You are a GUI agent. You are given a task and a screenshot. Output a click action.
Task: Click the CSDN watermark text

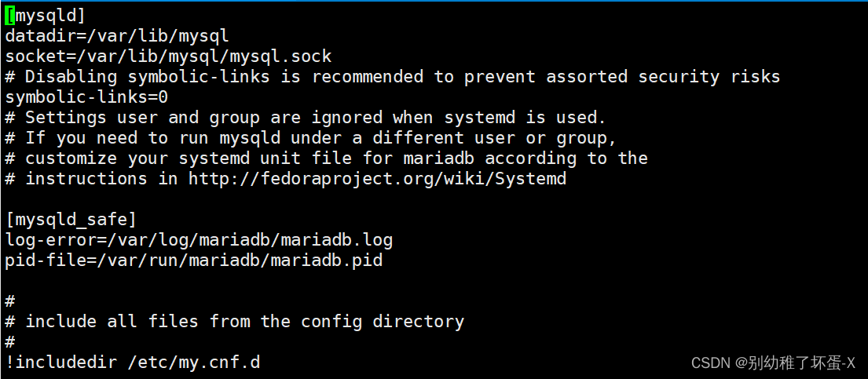(x=773, y=363)
